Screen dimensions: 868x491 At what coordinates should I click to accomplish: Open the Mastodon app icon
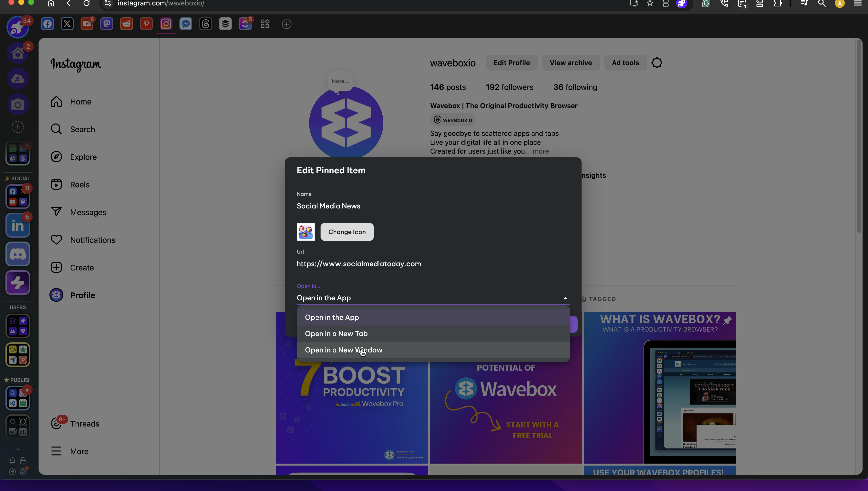click(107, 24)
